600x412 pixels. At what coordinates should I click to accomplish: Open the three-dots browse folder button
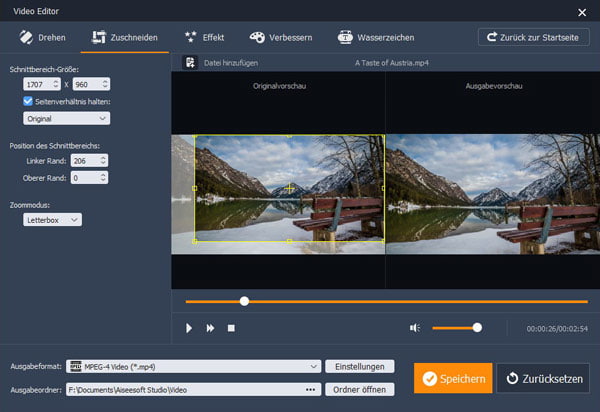(x=310, y=389)
